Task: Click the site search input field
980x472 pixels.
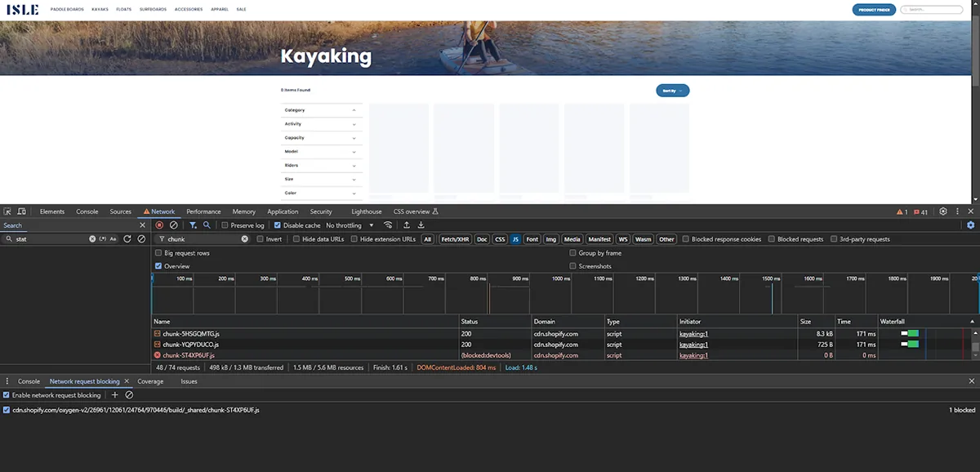Action: coord(932,10)
